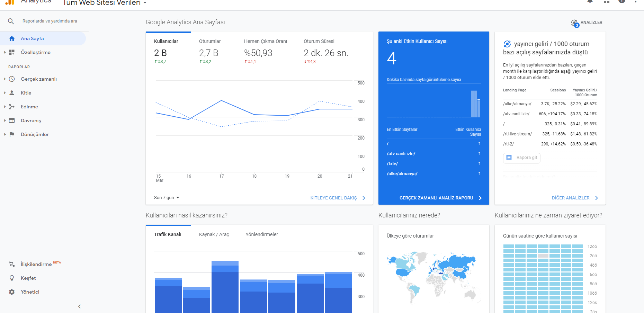Click the search magnifier icon
The image size is (644, 313).
pyautogui.click(x=11, y=21)
